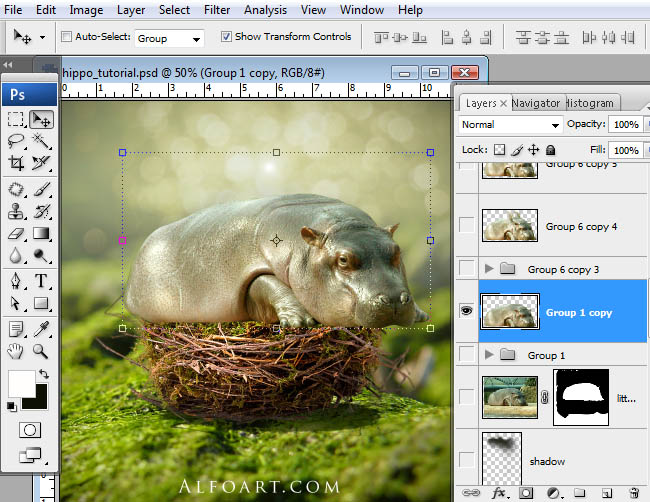Click the add layer style fx button
650x502 pixels.
pos(497,492)
